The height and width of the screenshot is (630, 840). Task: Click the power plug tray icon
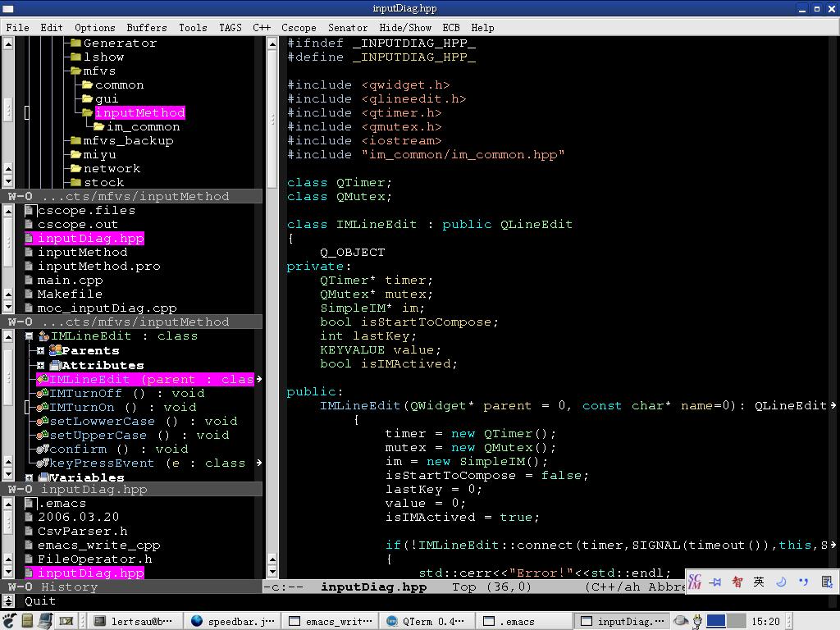pyautogui.click(x=697, y=622)
